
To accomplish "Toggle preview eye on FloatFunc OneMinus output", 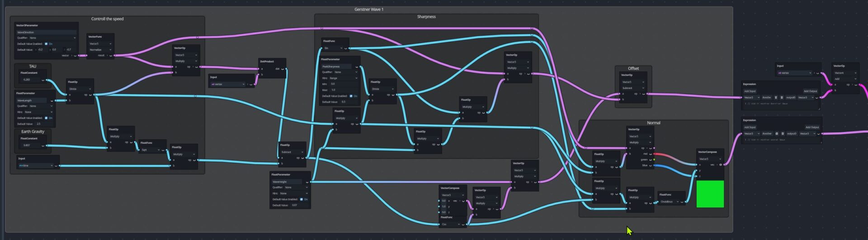I will pyautogui.click(x=681, y=202).
